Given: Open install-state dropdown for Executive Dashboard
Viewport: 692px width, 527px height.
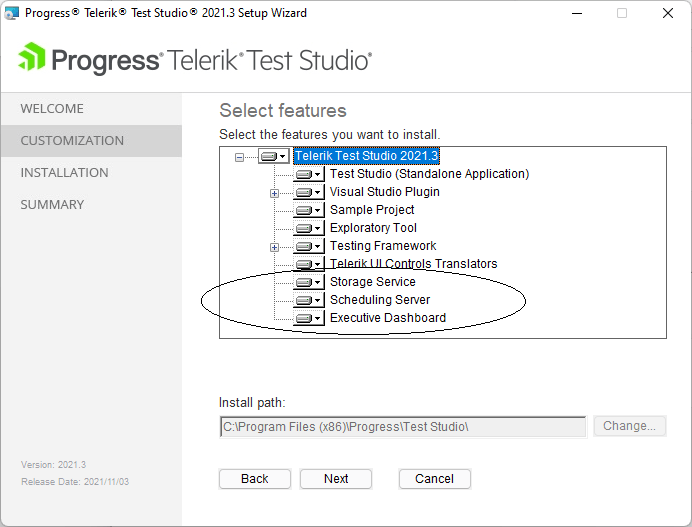Looking at the screenshot, I should point(308,318).
